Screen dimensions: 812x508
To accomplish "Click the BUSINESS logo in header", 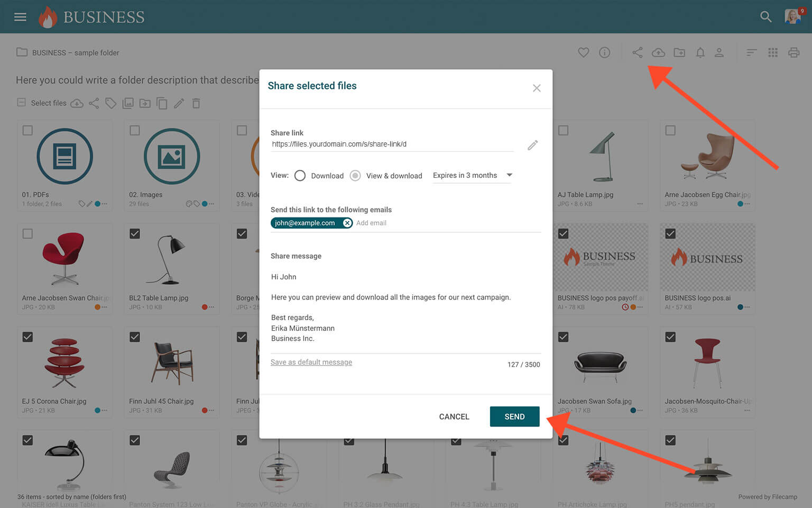I will point(91,17).
